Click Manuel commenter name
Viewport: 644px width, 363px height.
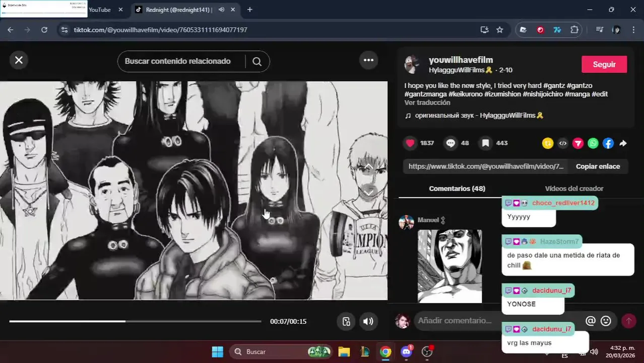428,220
